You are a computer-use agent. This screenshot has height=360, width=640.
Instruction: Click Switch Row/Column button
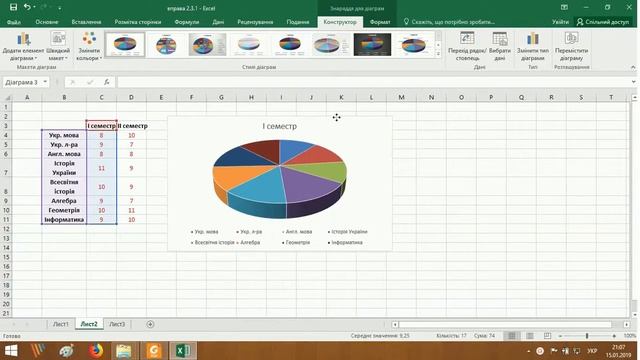click(467, 47)
